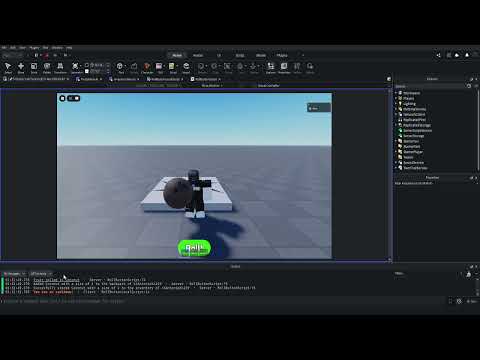Open the Edit menu
Screen dimensions: 480x360
click(13, 48)
